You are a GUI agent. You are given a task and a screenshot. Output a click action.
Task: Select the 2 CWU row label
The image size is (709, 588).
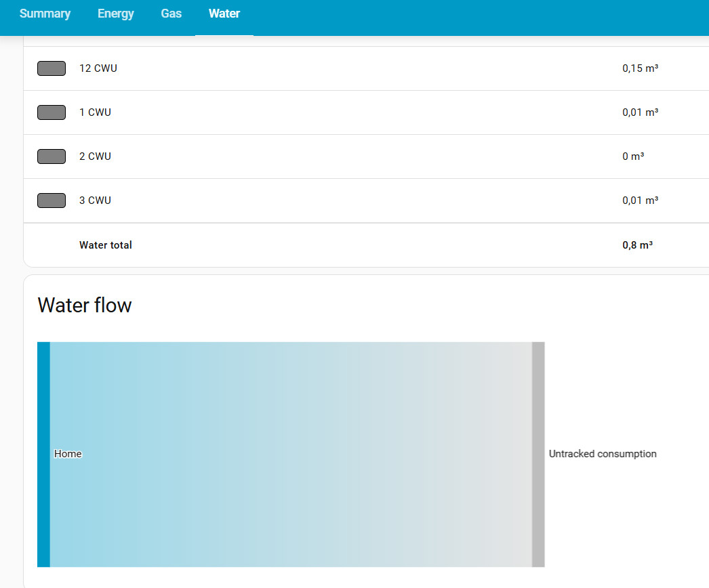(95, 156)
